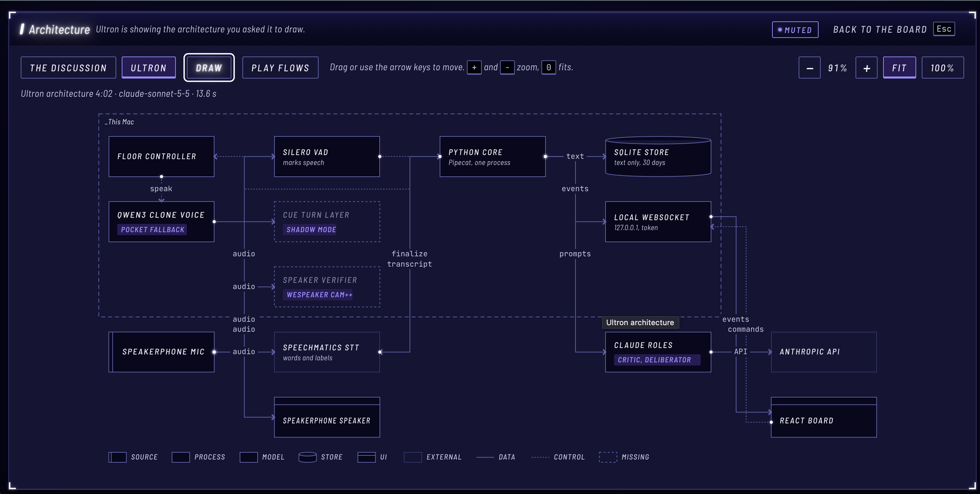Select the React Board node
The image size is (980, 494).
(824, 417)
